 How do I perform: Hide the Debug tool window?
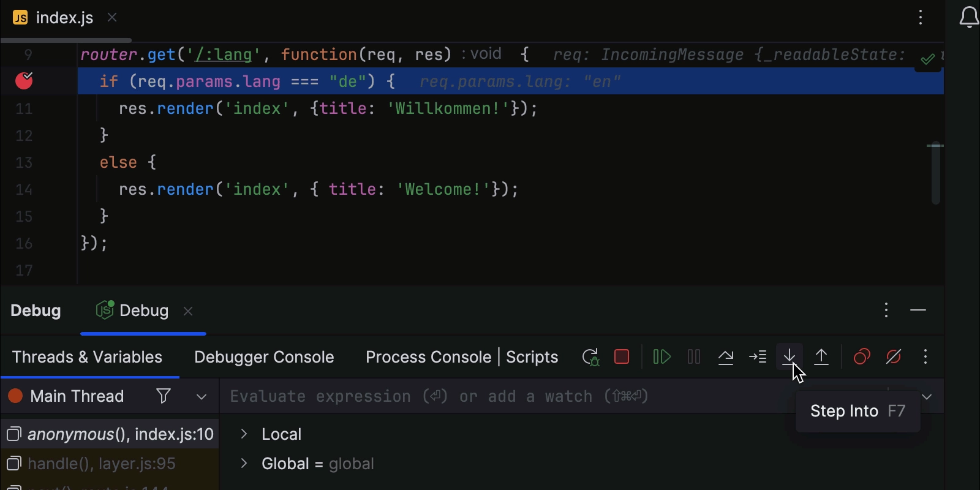tap(918, 310)
